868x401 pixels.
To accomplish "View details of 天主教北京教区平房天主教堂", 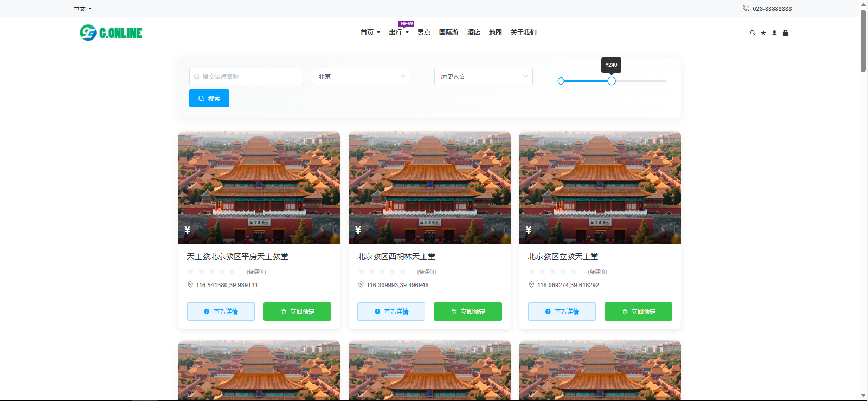I will (221, 312).
